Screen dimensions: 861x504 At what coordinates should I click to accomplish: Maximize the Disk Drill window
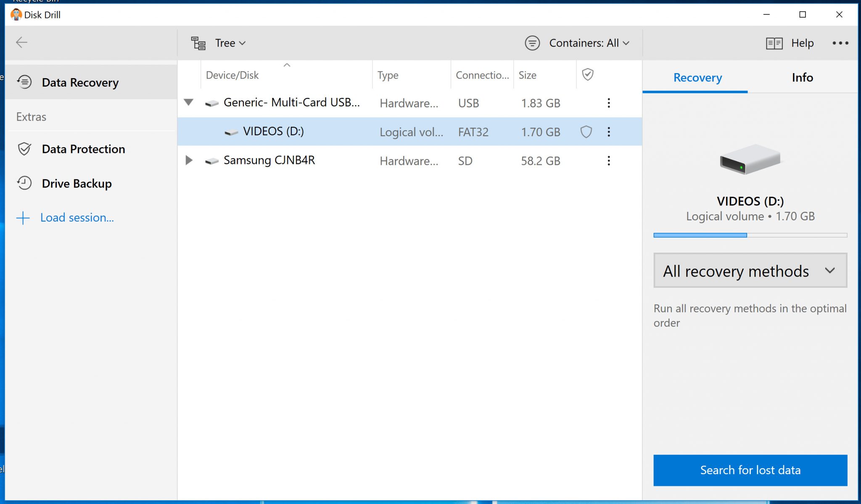pos(803,14)
